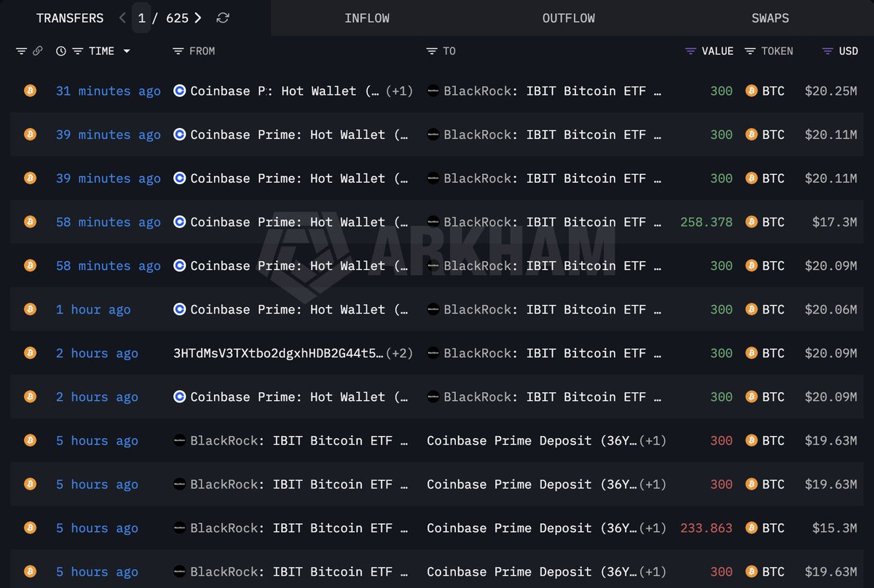The width and height of the screenshot is (874, 588).
Task: Click the BTC token icon in the first row
Action: point(751,91)
